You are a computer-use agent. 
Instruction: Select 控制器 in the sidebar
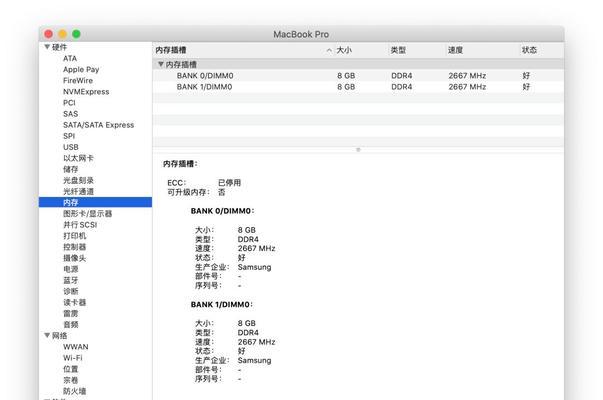click(x=75, y=247)
